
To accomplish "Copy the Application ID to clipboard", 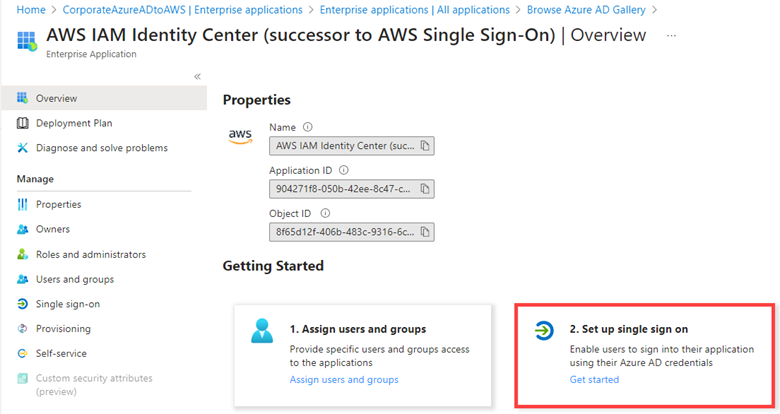I will [425, 189].
